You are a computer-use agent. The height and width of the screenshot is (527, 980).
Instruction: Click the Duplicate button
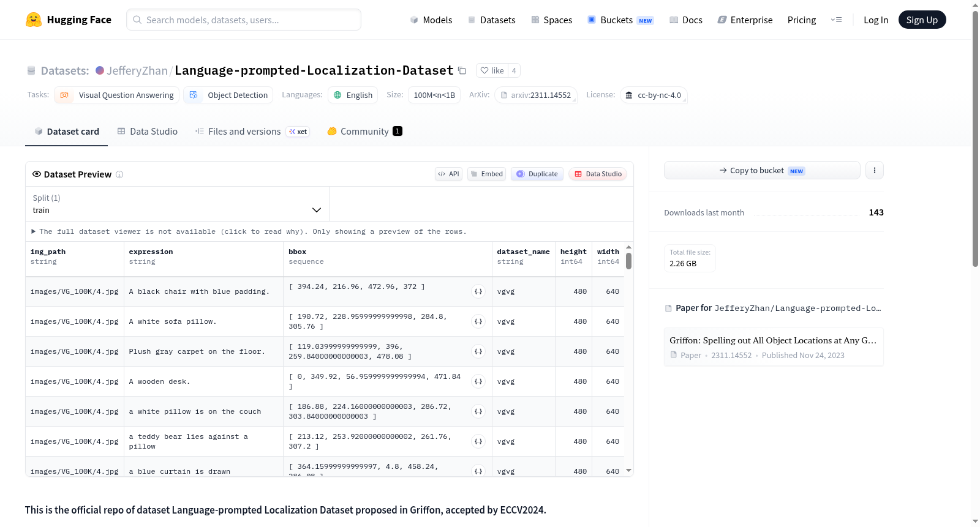coord(537,174)
